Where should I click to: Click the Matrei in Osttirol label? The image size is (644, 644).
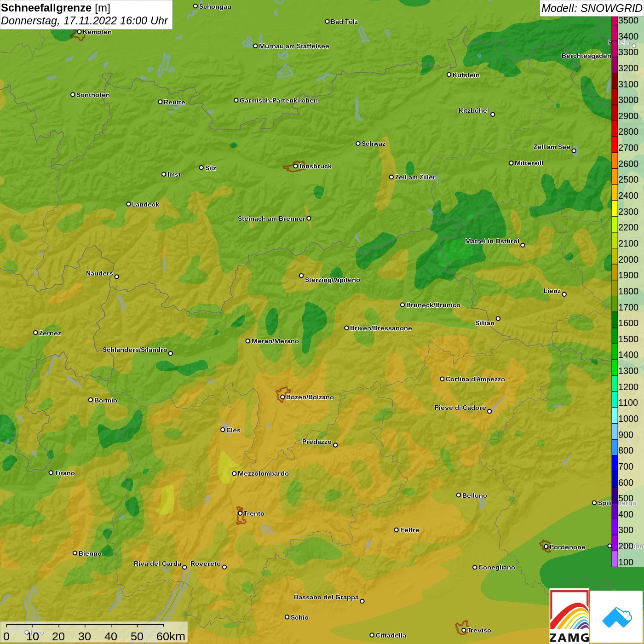pos(492,241)
